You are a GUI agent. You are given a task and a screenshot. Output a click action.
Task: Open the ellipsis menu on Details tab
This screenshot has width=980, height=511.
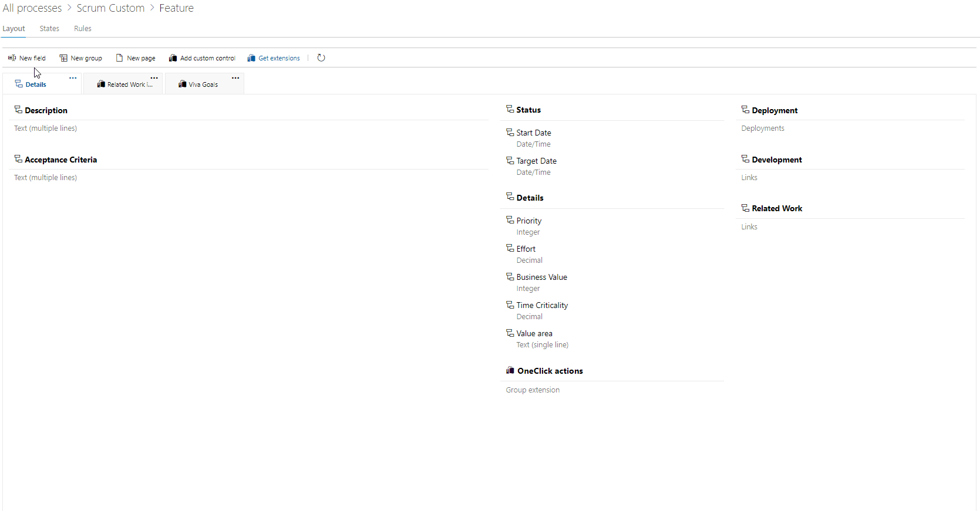click(x=73, y=78)
